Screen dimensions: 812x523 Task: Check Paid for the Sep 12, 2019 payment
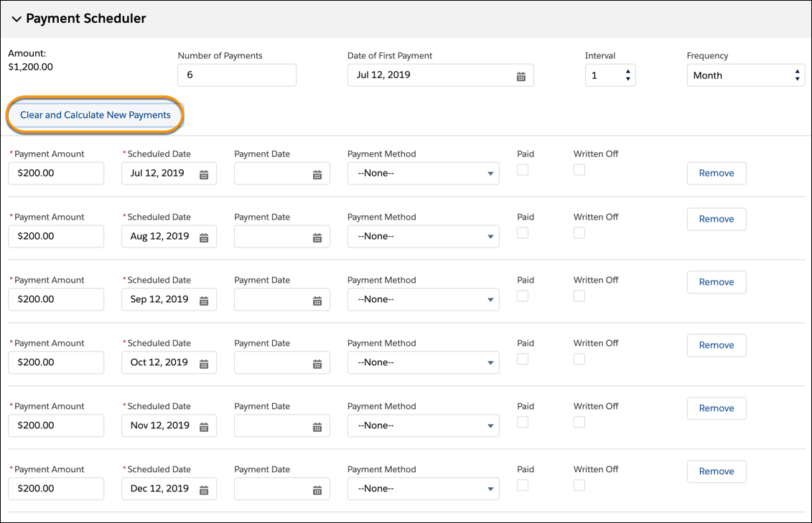[523, 296]
